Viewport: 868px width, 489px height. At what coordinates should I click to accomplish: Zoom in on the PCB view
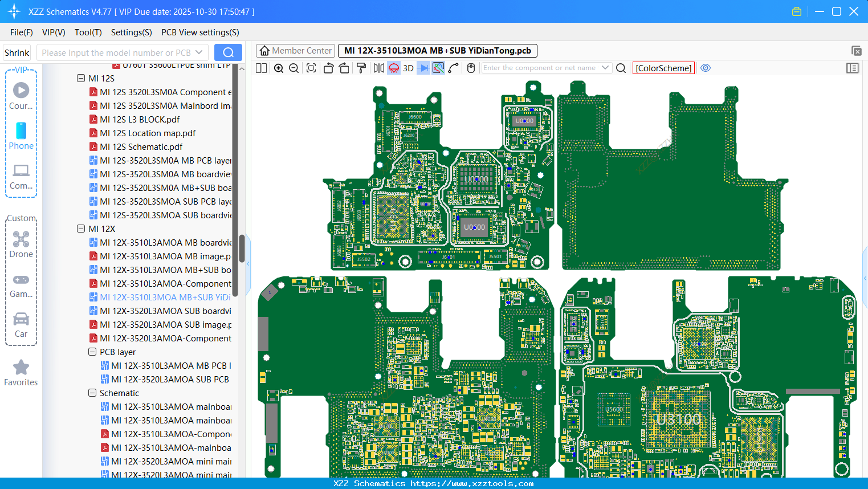[x=279, y=68]
